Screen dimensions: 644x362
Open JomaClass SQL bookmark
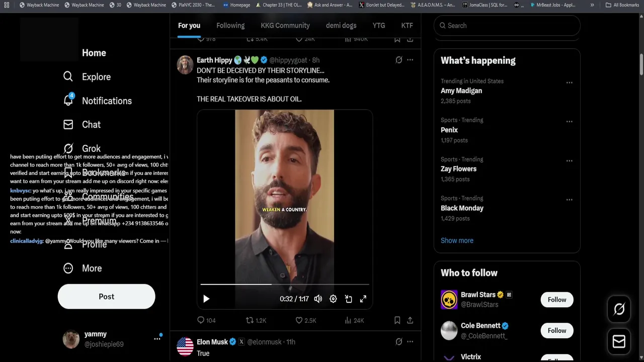tap(484, 5)
